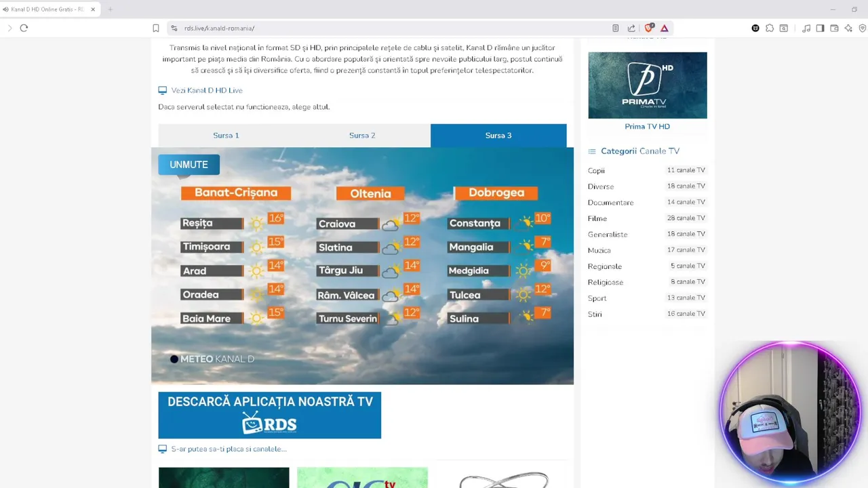This screenshot has width=868, height=488.
Task: Click the weather video player area
Action: [362, 266]
